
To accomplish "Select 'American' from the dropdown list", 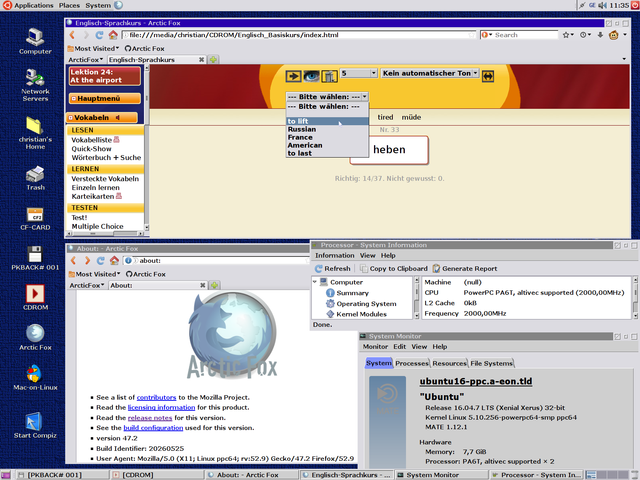I will pos(327,145).
